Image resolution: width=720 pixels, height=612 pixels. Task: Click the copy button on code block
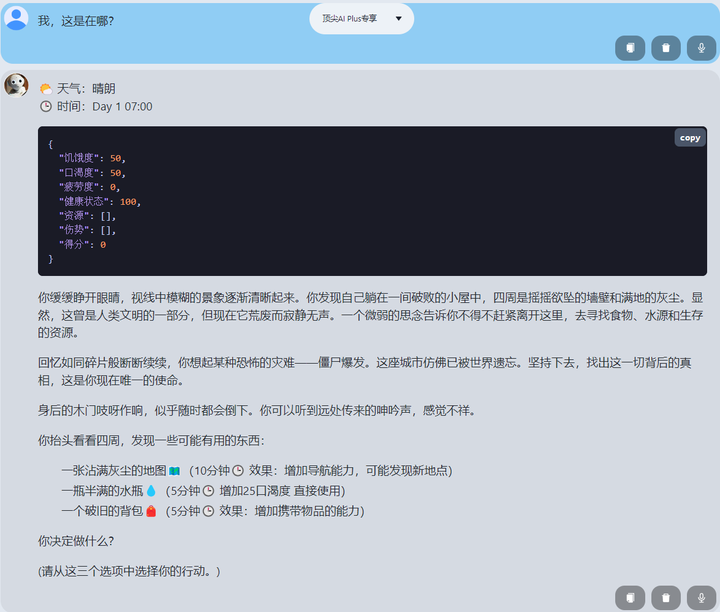click(x=690, y=138)
